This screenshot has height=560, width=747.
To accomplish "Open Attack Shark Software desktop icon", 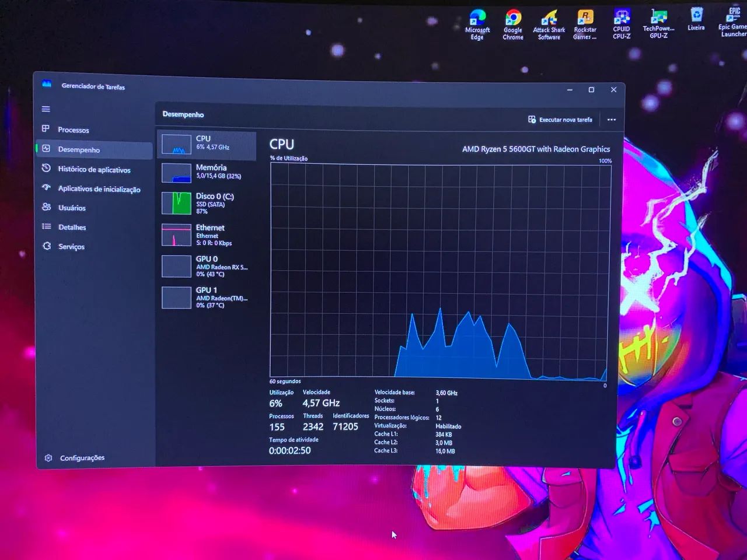I will (549, 25).
